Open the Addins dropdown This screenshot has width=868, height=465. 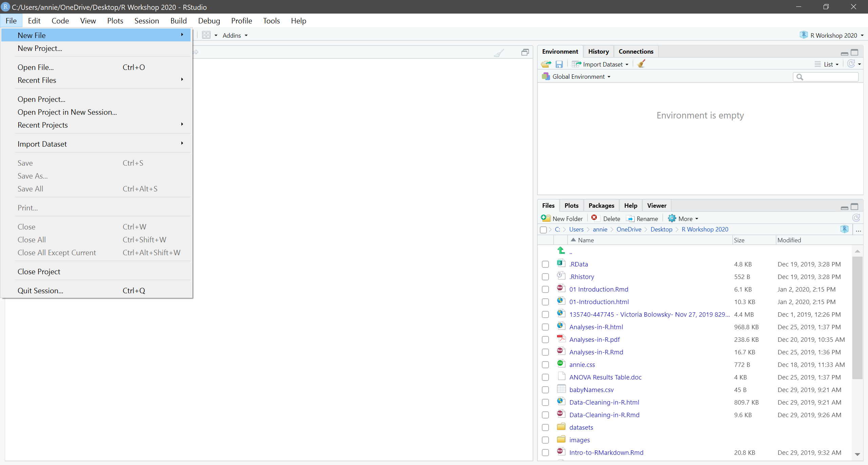(x=235, y=35)
